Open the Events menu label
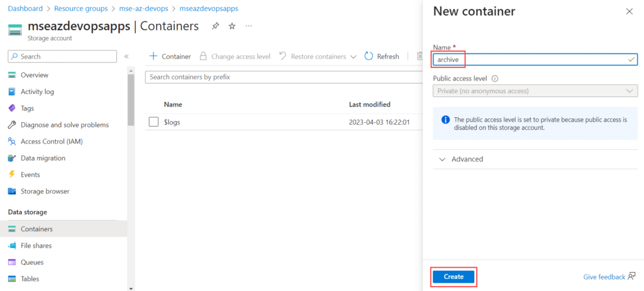 click(x=30, y=174)
